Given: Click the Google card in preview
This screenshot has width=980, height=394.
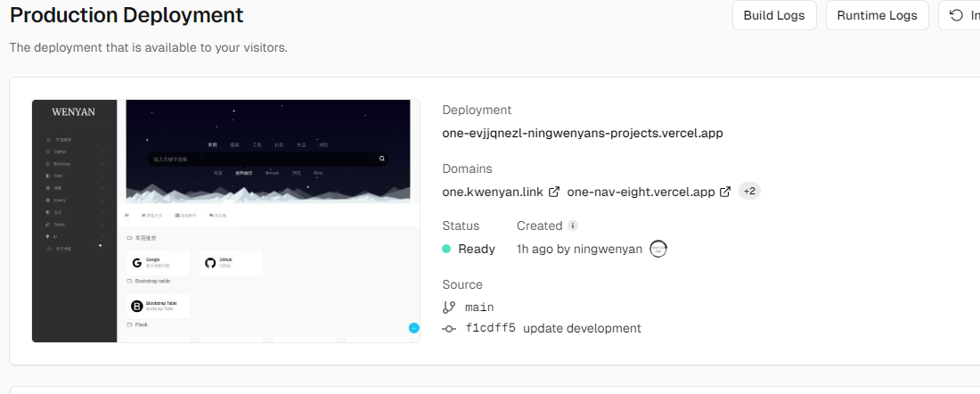Looking at the screenshot, I should 158,263.
